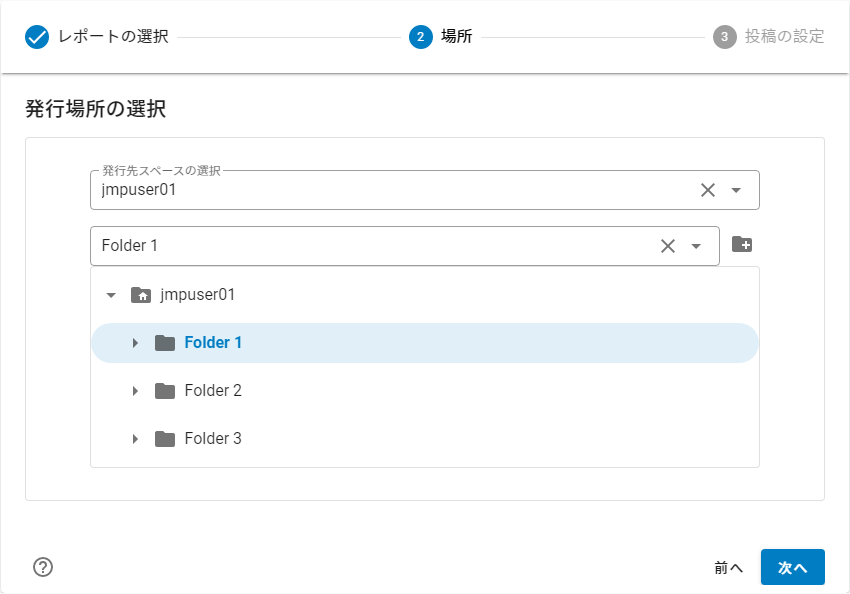Open the folder dropdown arrow
This screenshot has width=850, height=594.
(x=697, y=246)
